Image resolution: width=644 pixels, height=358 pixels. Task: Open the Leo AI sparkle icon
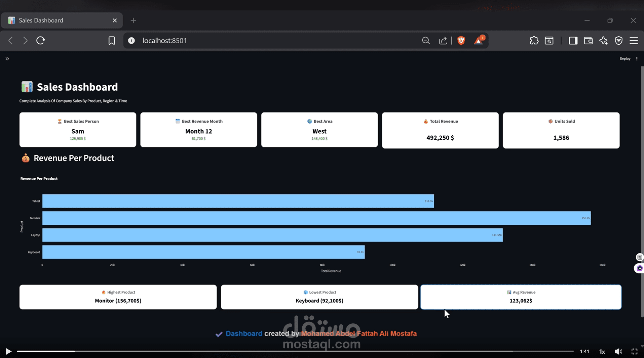(603, 40)
